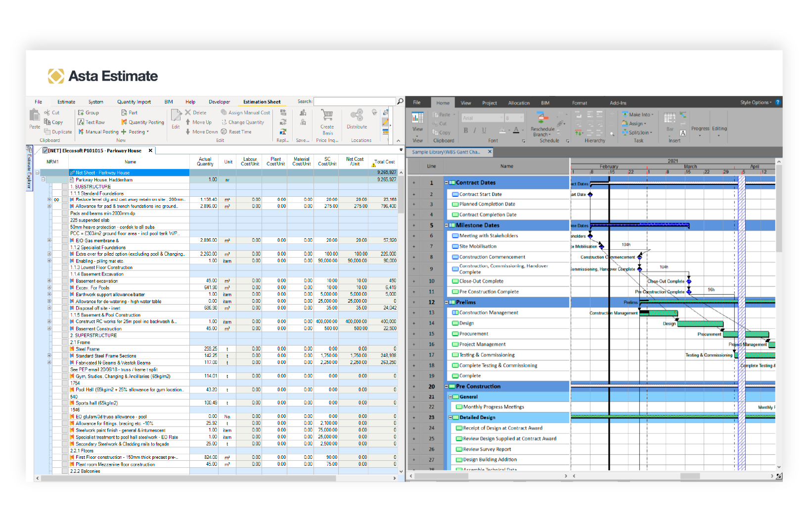Switch to the Allocation ribbon tab
Screen dimensions: 809x532
point(519,103)
